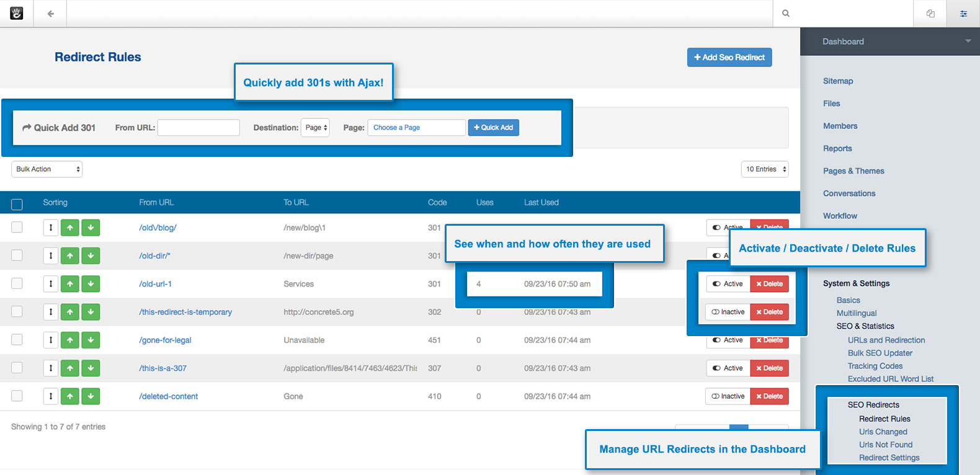
Task: Sort by the From URL column header
Action: (156, 203)
